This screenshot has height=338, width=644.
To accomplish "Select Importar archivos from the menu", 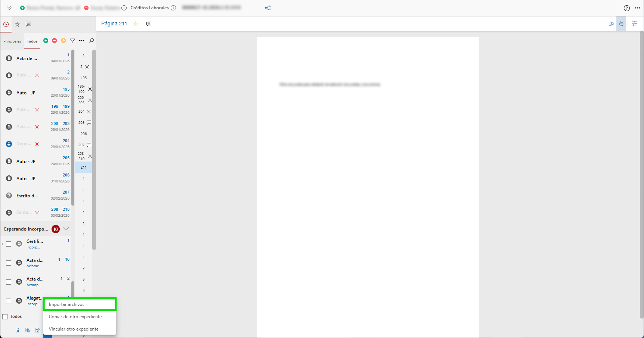I will pos(80,304).
